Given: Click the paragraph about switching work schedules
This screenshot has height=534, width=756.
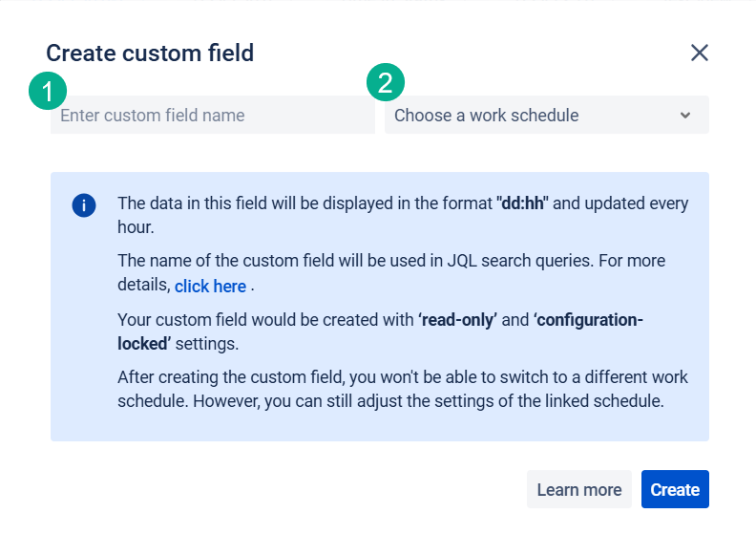Looking at the screenshot, I should (403, 390).
